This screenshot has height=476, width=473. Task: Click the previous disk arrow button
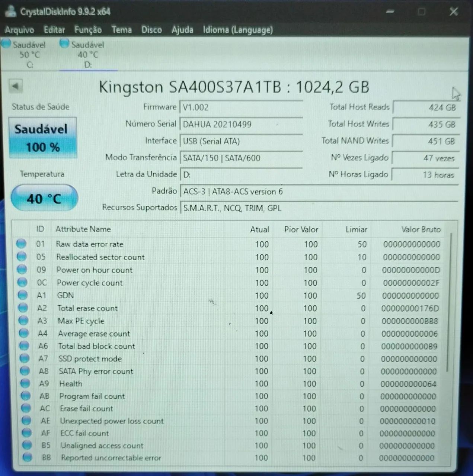16,86
